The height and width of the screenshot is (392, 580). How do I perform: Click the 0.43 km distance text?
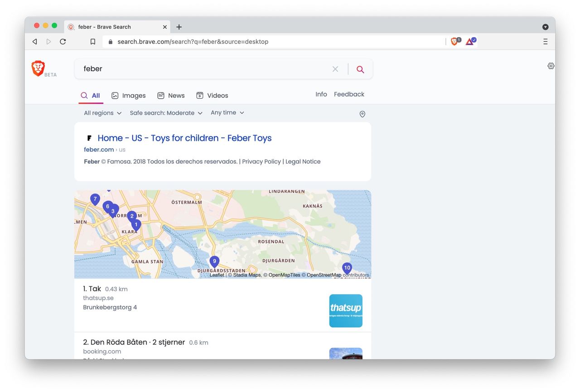click(116, 289)
